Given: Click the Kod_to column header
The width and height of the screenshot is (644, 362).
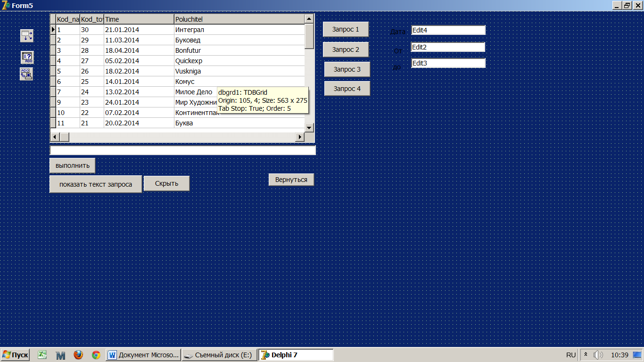Looking at the screenshot, I should pos(92,19).
